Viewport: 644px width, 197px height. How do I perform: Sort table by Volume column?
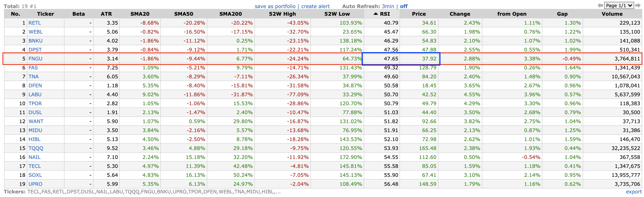(612, 14)
